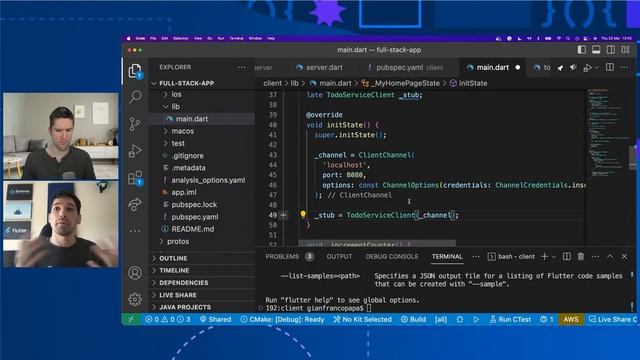
Task: Open editor more actions ellipsis
Action: 624,67
